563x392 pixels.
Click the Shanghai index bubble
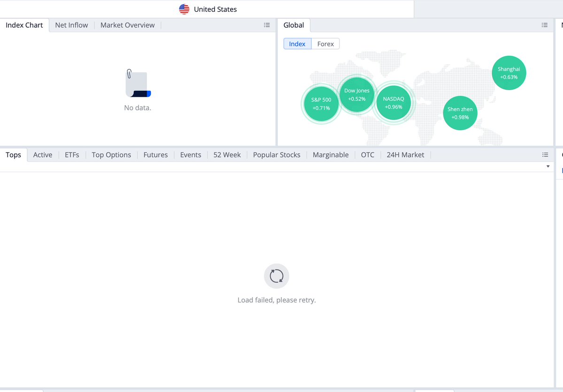coord(509,73)
